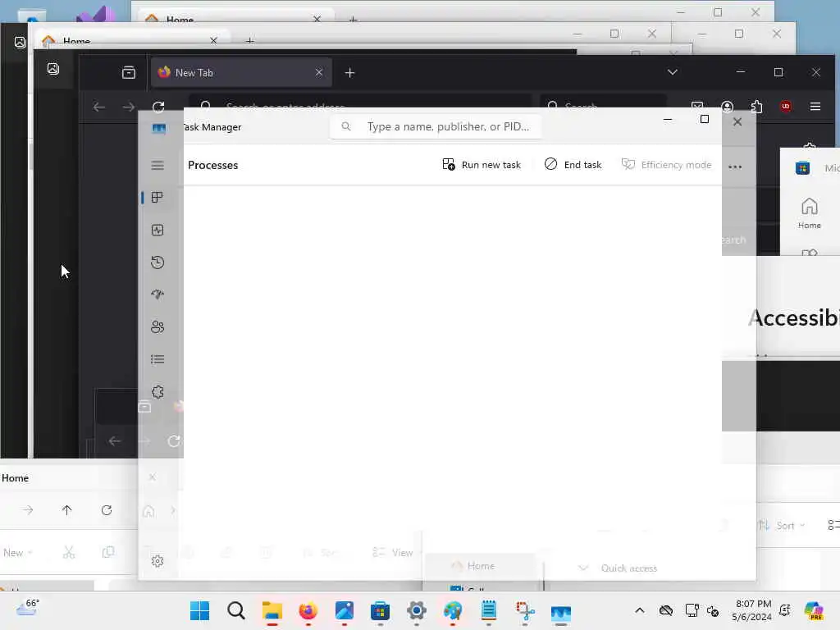Open Windows Start menu
This screenshot has height=630, width=840.
click(x=200, y=610)
